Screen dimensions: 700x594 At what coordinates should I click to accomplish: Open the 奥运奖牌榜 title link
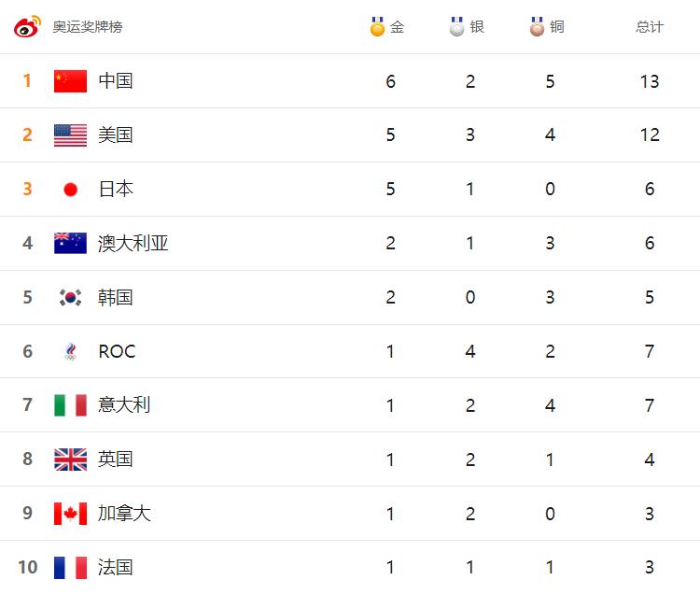(88, 27)
